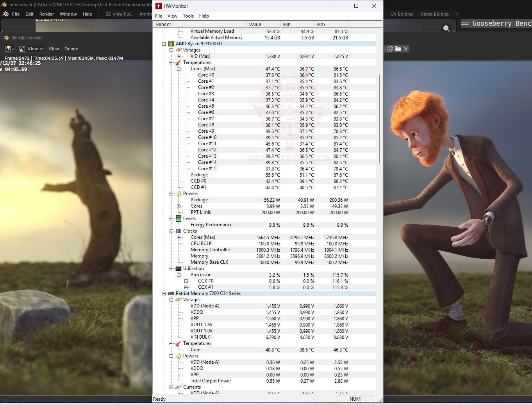This screenshot has width=532, height=405.
Task: Click the Patriot Memory module icon
Action: click(171, 293)
